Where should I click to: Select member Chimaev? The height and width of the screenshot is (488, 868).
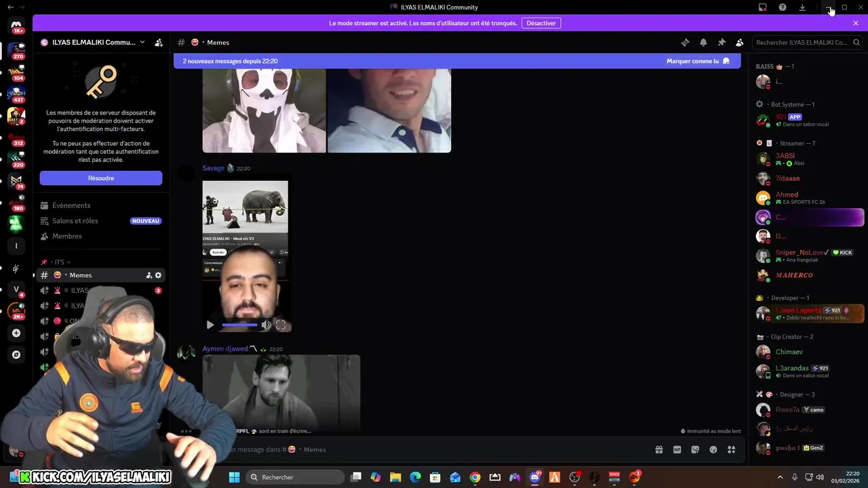tap(810, 352)
